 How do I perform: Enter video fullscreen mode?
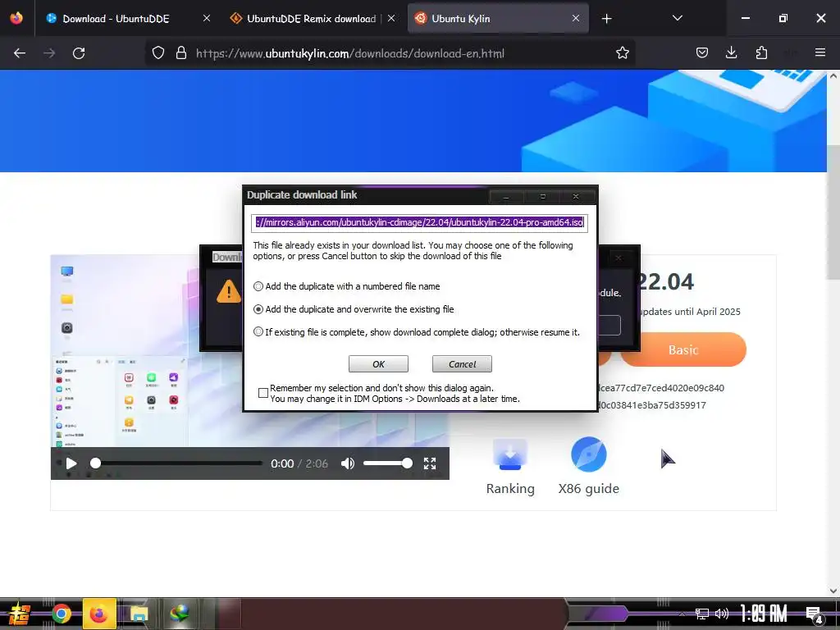pos(430,463)
